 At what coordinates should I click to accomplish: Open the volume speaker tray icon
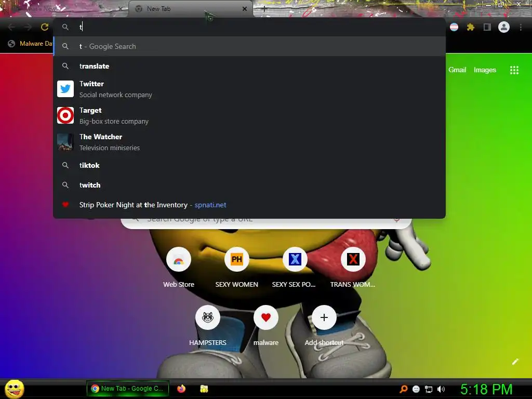[x=441, y=389]
